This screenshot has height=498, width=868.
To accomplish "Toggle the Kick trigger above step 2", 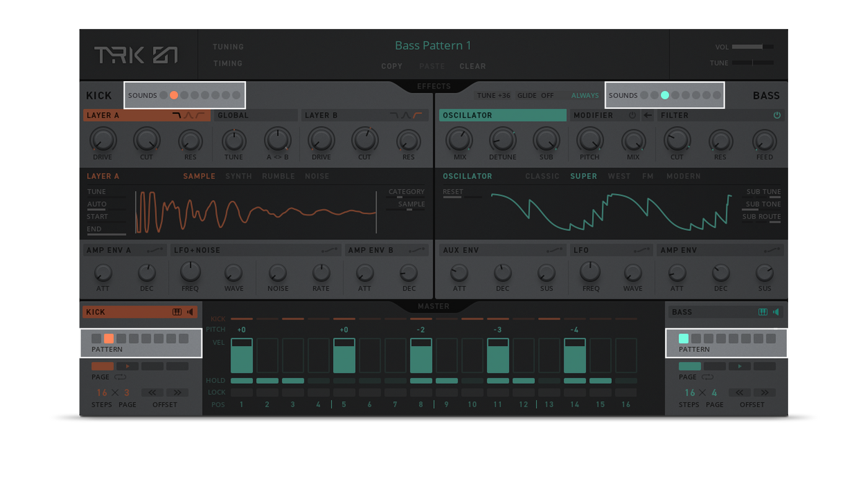I will (x=267, y=319).
